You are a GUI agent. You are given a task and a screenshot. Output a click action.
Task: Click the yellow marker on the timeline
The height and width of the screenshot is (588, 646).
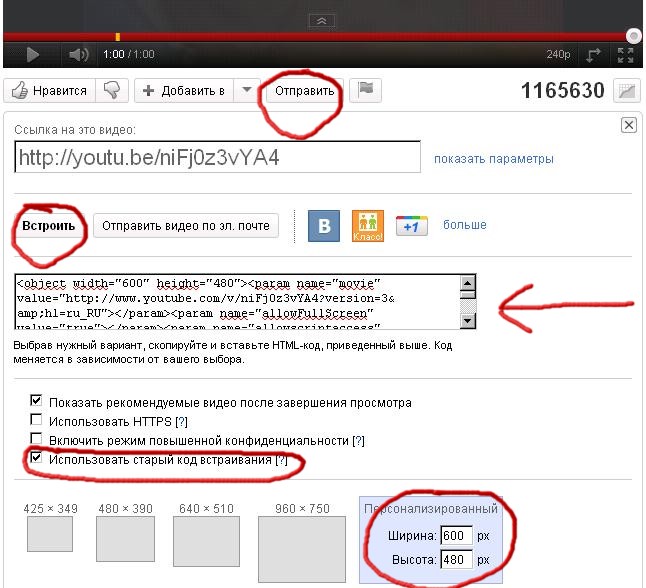tap(118, 37)
